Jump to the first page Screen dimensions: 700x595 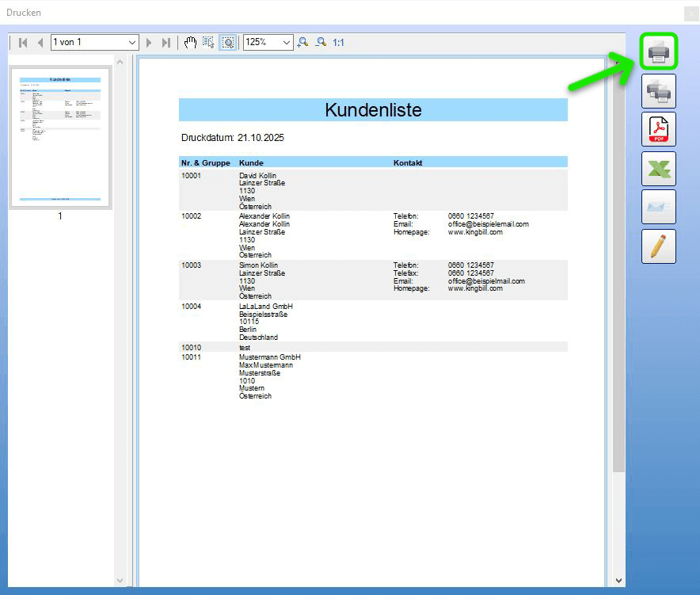22,43
